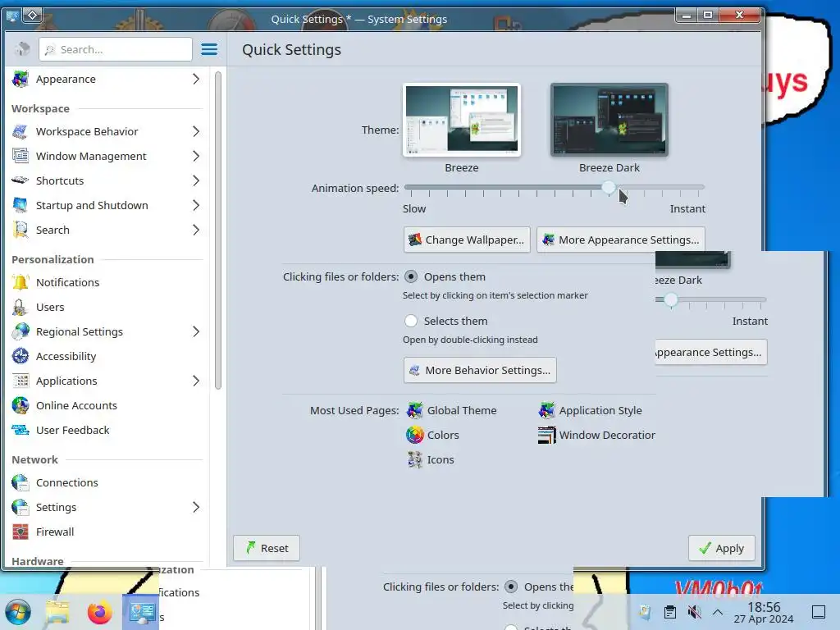840x630 pixels.
Task: Click the Regional Settings globe icon
Action: (21, 331)
